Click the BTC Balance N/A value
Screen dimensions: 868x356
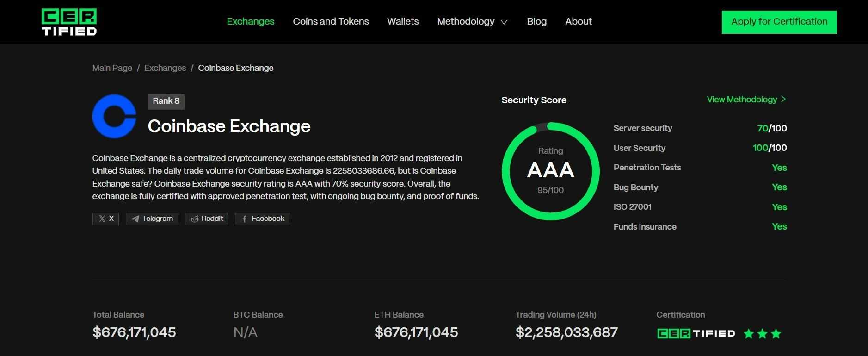coord(246,332)
